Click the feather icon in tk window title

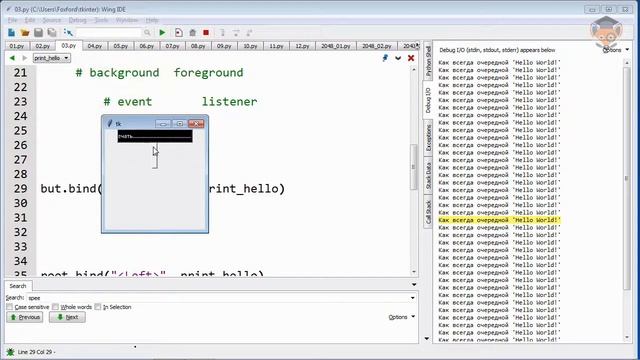coord(109,123)
